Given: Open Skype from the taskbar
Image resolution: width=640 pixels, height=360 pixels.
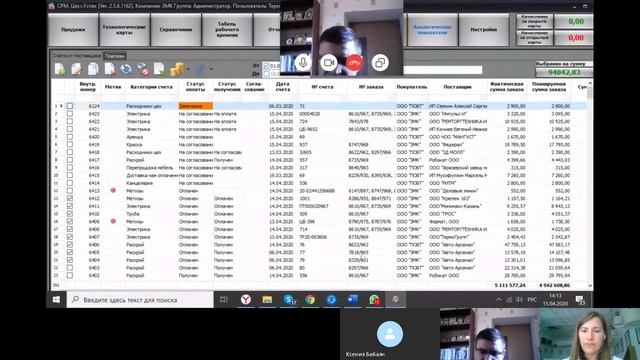Looking at the screenshot, I should (289, 300).
